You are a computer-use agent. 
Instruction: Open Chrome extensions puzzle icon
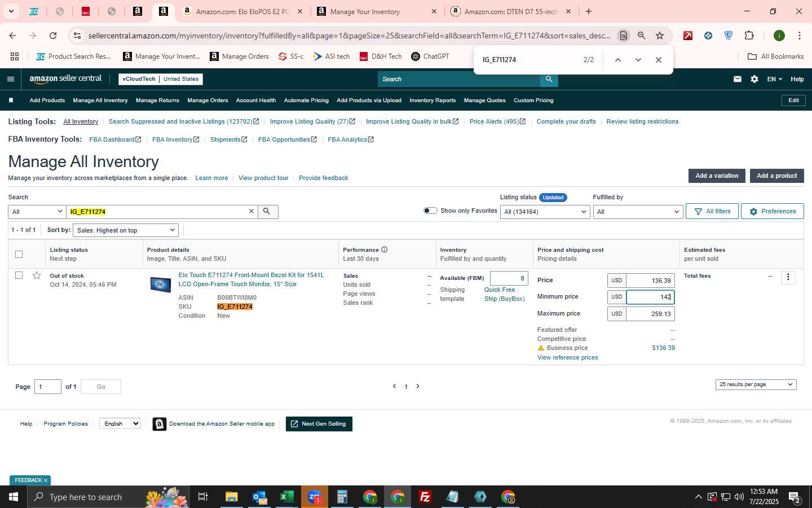[x=749, y=36]
